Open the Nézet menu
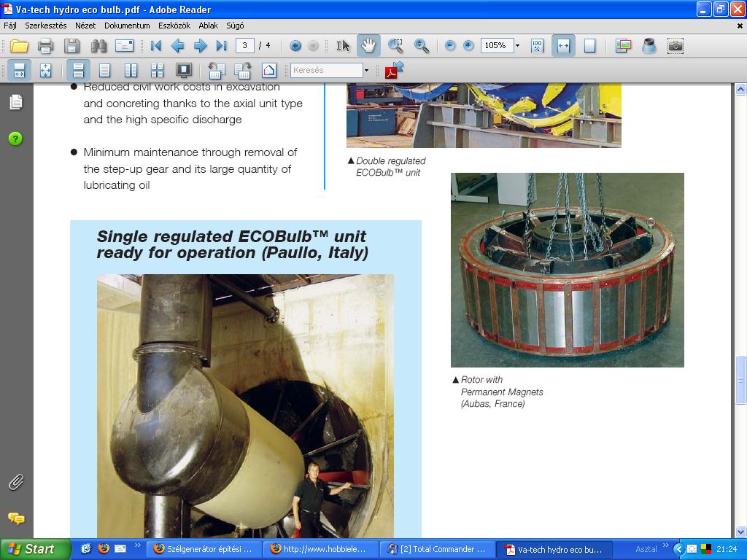 (x=85, y=26)
